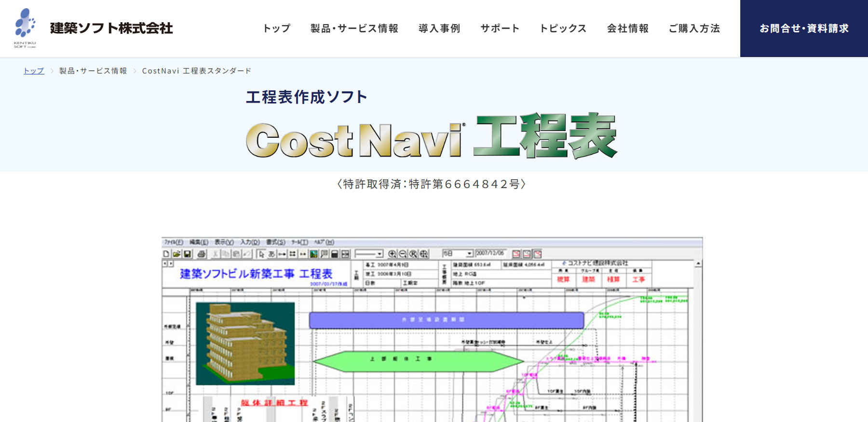Click the 建築ソフトビル新築工事 工程表 title
Screen dimensions: 868x422
click(256, 274)
